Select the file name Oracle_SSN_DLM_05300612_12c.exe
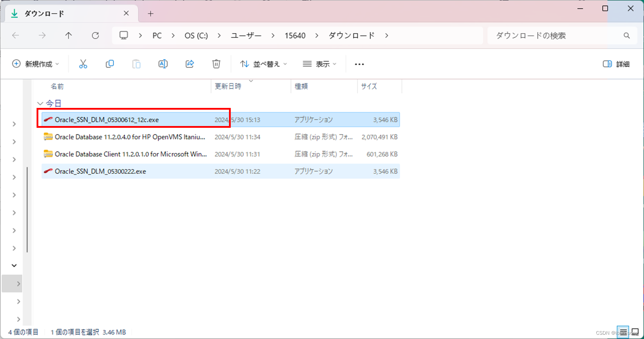 107,120
